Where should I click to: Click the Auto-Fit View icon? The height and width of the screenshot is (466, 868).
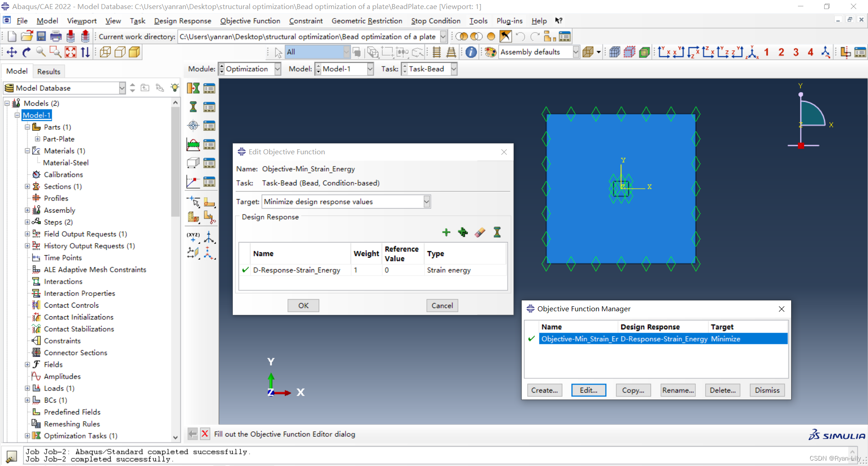71,52
